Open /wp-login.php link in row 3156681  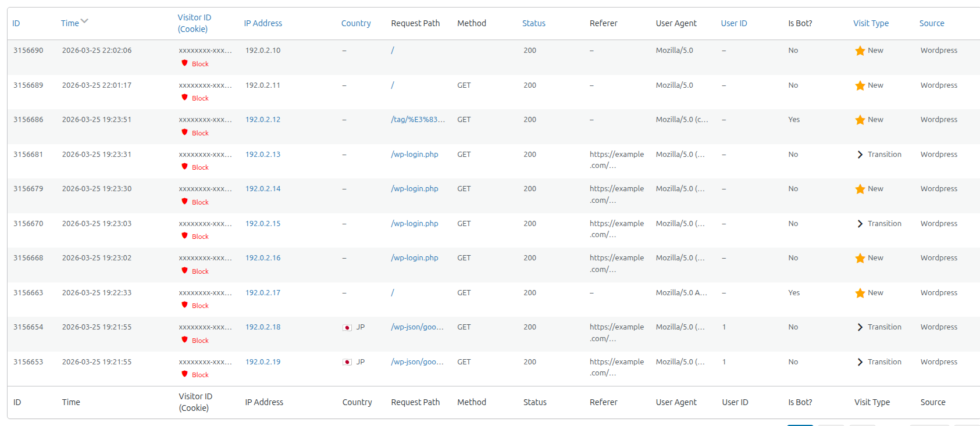point(415,155)
